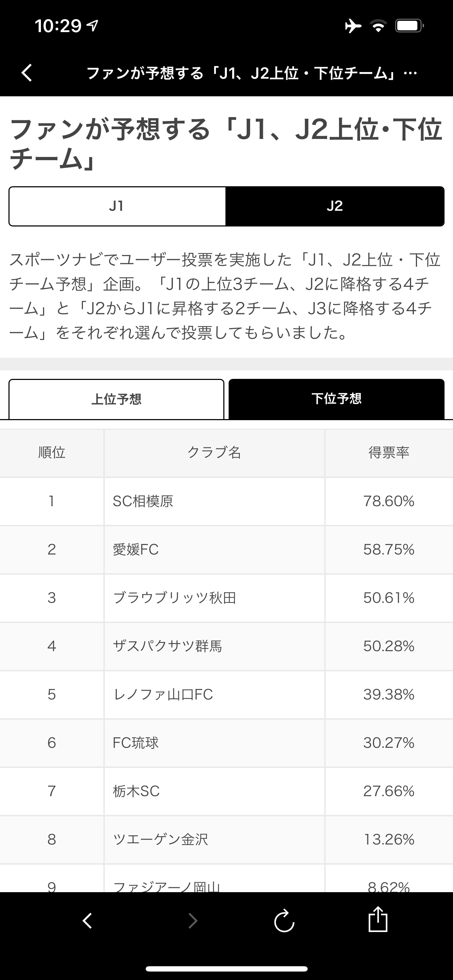Select the 下位予想 ranking tab

[336, 399]
